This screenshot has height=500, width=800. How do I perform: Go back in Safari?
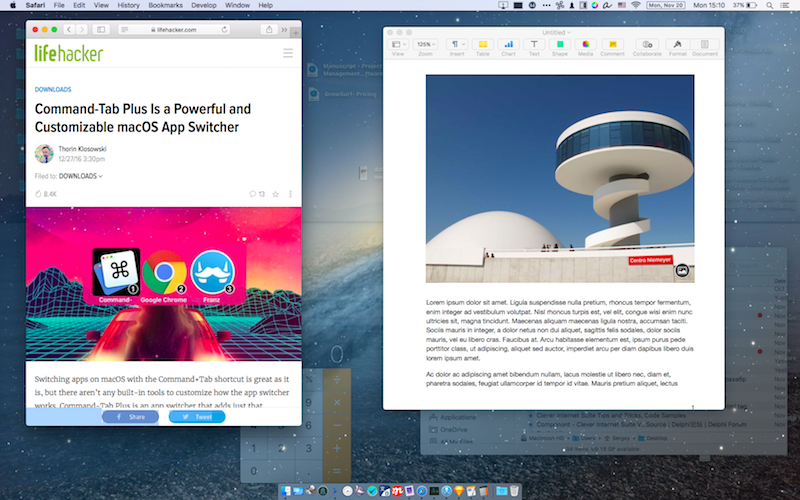point(69,30)
